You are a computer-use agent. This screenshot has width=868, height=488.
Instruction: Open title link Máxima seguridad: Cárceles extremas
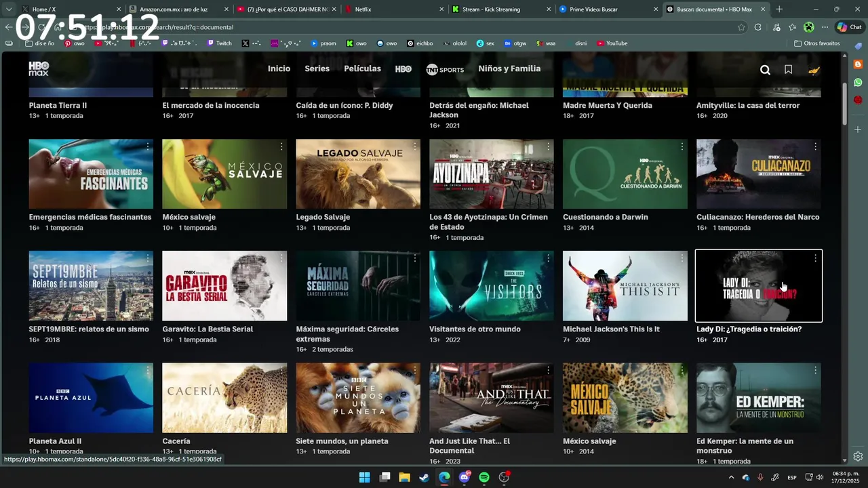coord(347,333)
